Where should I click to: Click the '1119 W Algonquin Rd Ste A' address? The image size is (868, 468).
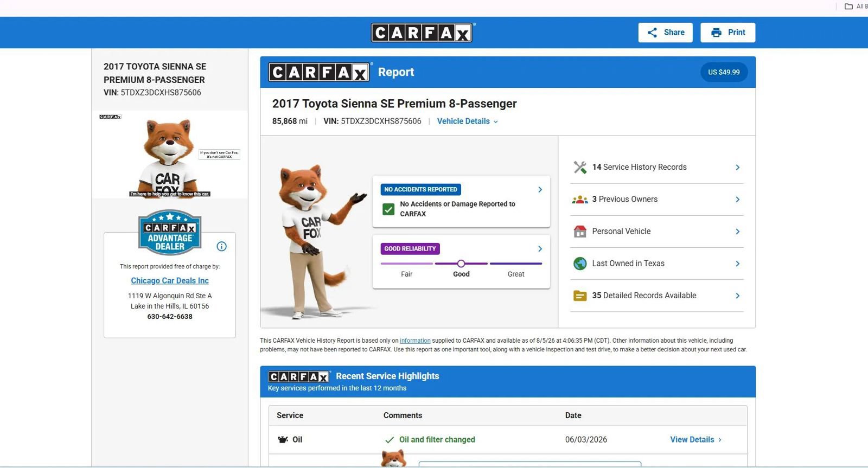pos(170,296)
